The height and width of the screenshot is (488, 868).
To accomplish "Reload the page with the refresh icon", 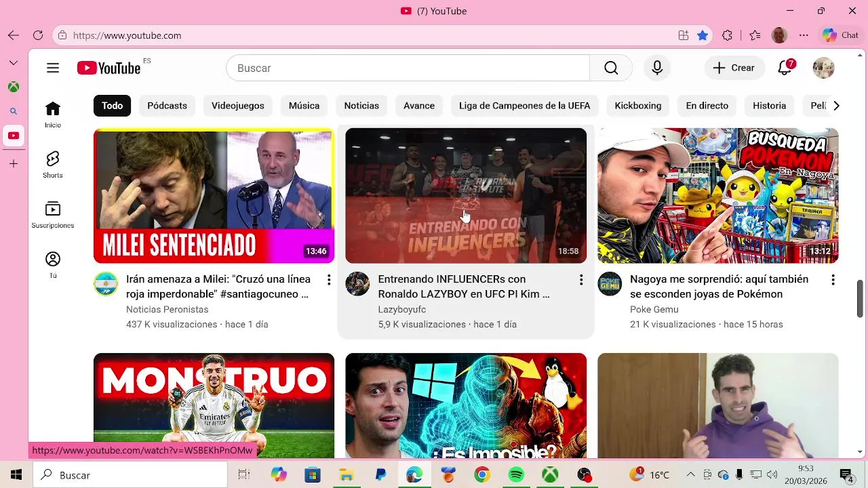I will click(38, 35).
